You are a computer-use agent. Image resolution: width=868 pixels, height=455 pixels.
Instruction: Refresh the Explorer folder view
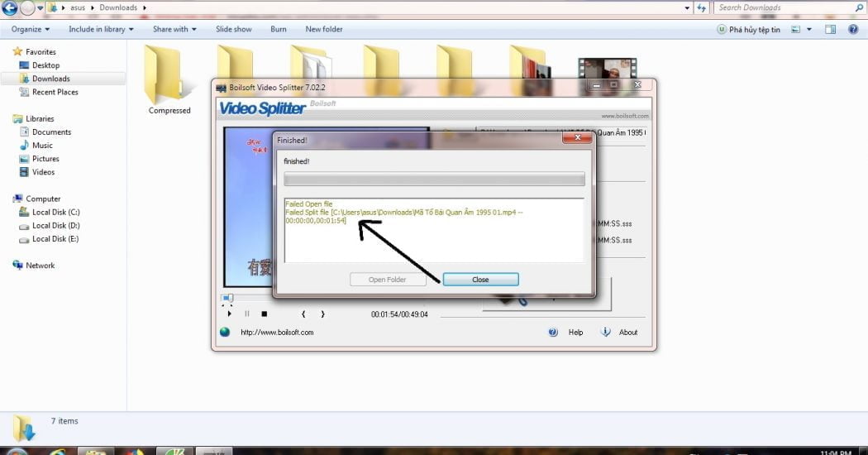(x=701, y=7)
